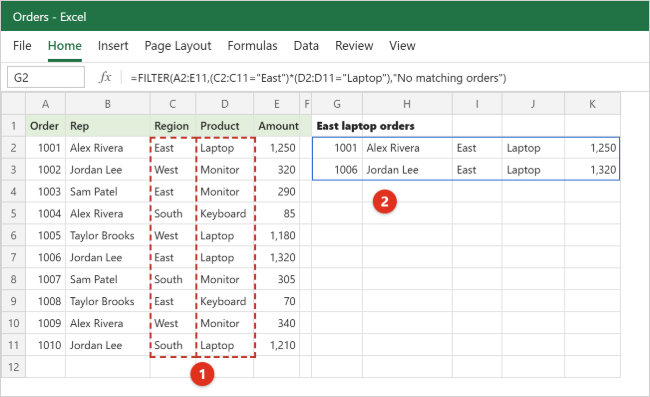The height and width of the screenshot is (397, 650).
Task: Select 'West' region cell in row 3
Action: point(173,170)
